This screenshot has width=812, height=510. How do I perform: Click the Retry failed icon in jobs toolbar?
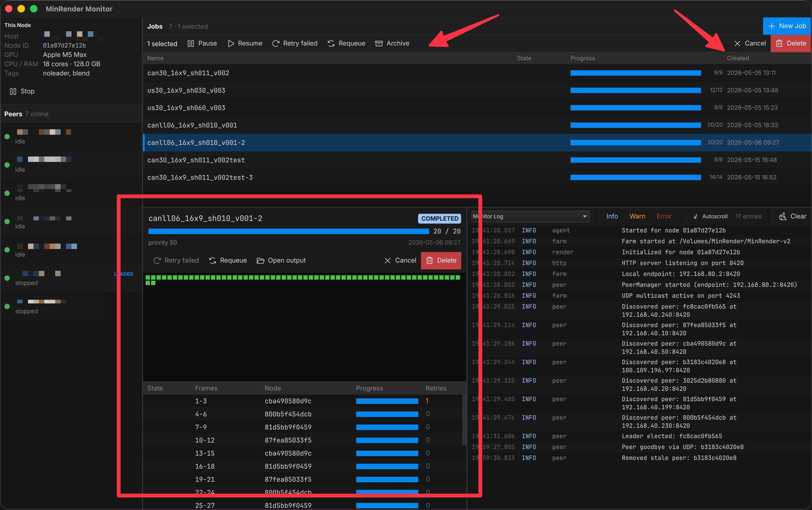click(276, 44)
